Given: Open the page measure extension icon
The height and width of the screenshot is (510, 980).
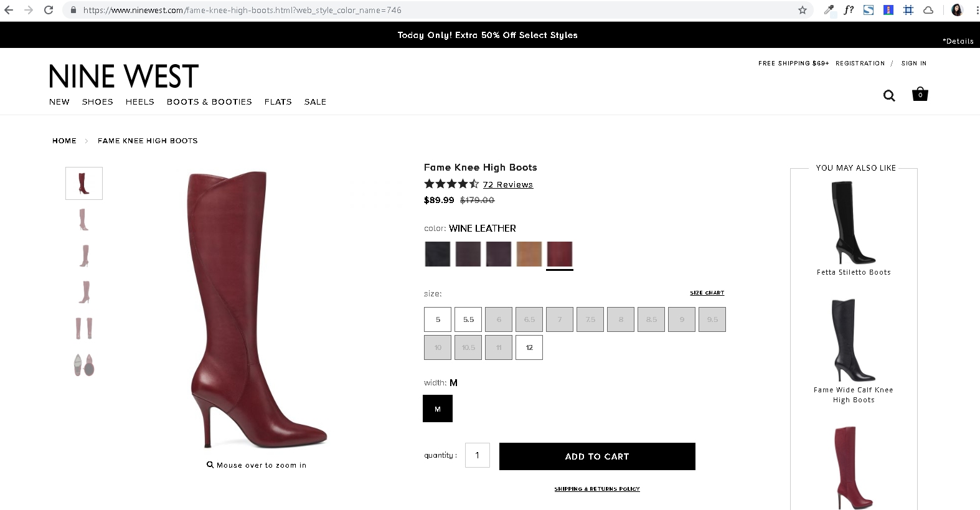Looking at the screenshot, I should tap(908, 10).
